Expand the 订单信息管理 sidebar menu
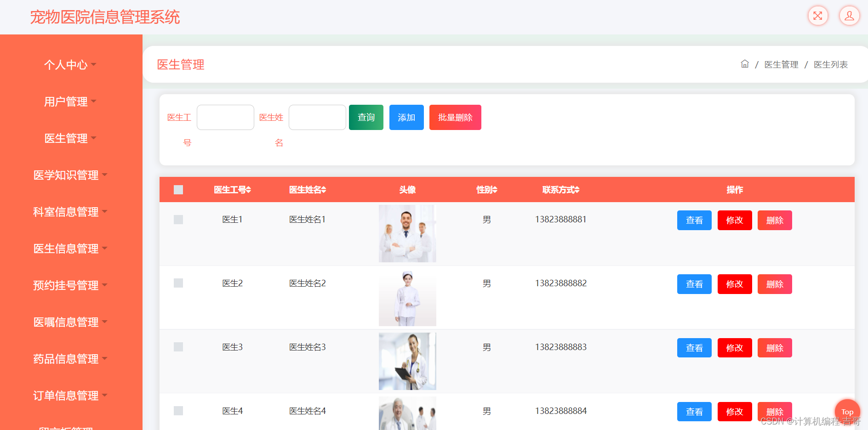Image resolution: width=868 pixels, height=430 pixels. pyautogui.click(x=70, y=396)
